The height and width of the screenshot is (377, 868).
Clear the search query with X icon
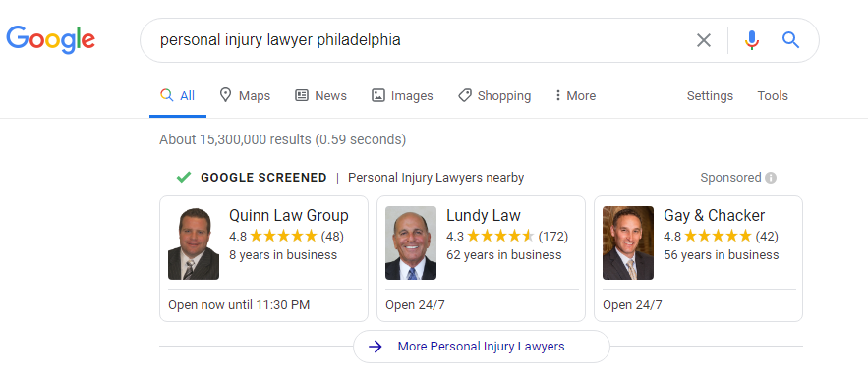pyautogui.click(x=704, y=40)
